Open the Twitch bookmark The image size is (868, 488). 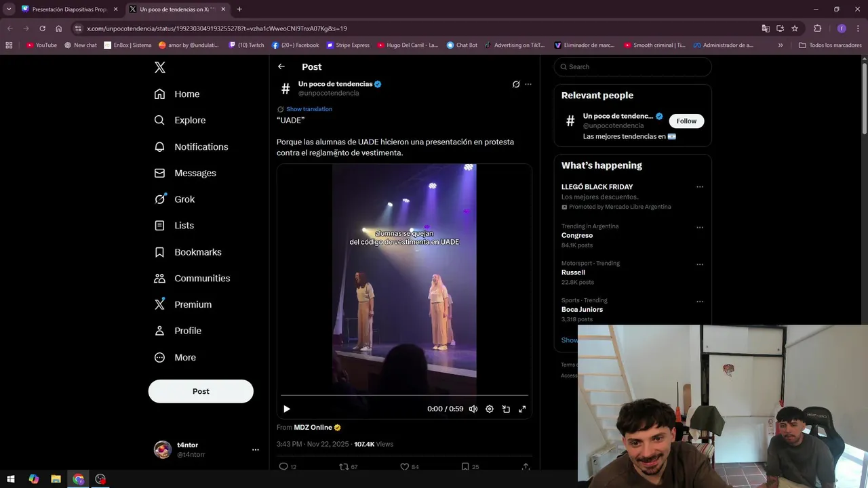pyautogui.click(x=247, y=45)
